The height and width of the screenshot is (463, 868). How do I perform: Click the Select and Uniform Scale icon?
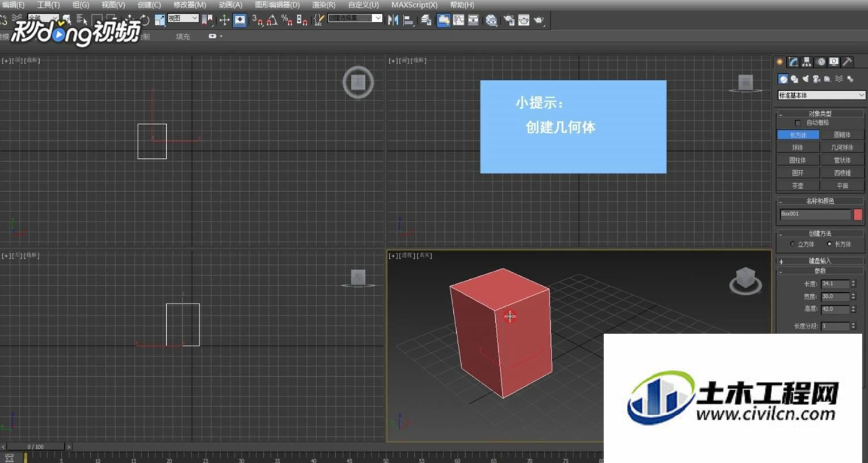(x=159, y=20)
